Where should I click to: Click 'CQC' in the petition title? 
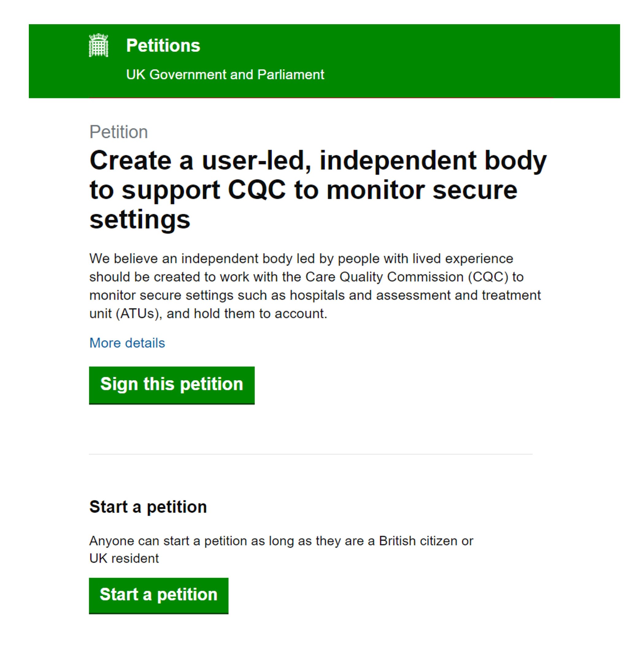pyautogui.click(x=257, y=190)
